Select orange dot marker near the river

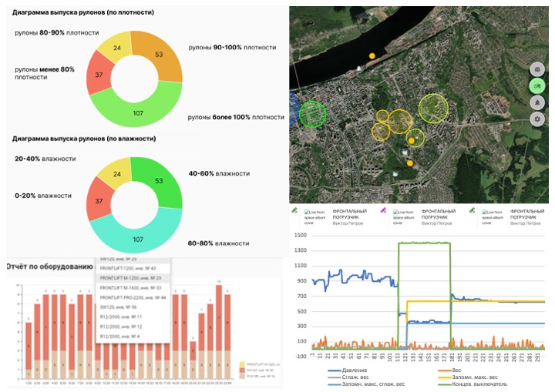coord(372,56)
